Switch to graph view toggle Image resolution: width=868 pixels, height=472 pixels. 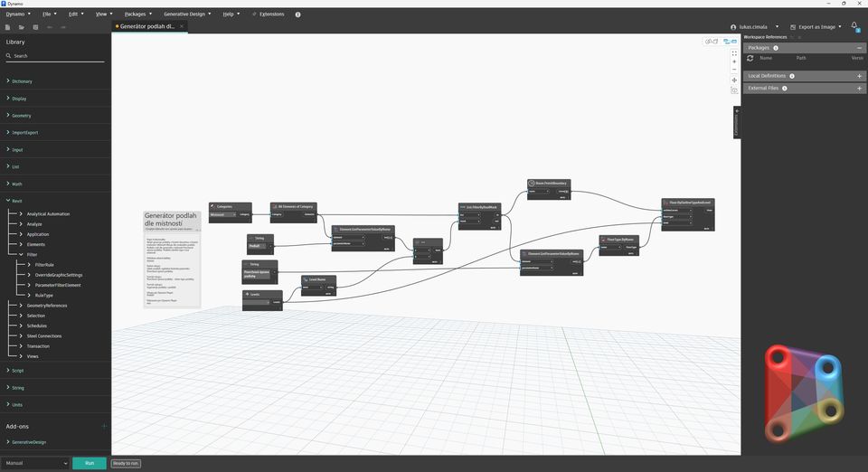(728, 41)
